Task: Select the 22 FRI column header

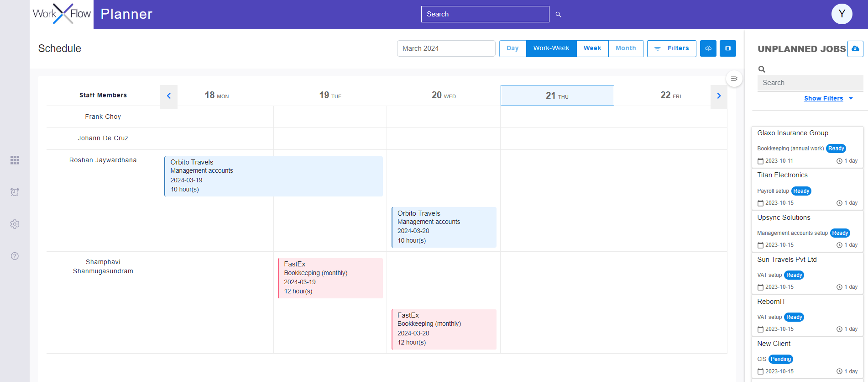Action: [670, 95]
